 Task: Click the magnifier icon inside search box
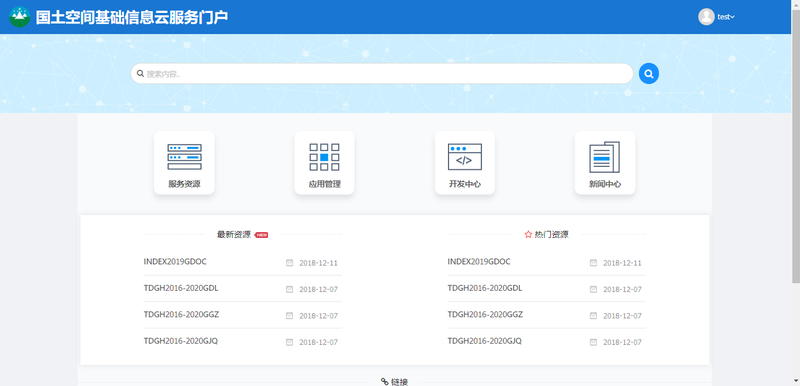(x=140, y=74)
